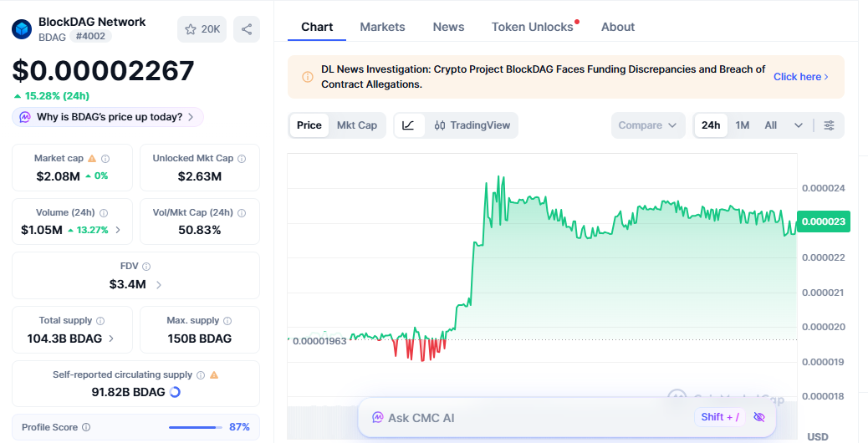The image size is (868, 443).
Task: Click the info icon in the news banner
Action: tap(307, 77)
